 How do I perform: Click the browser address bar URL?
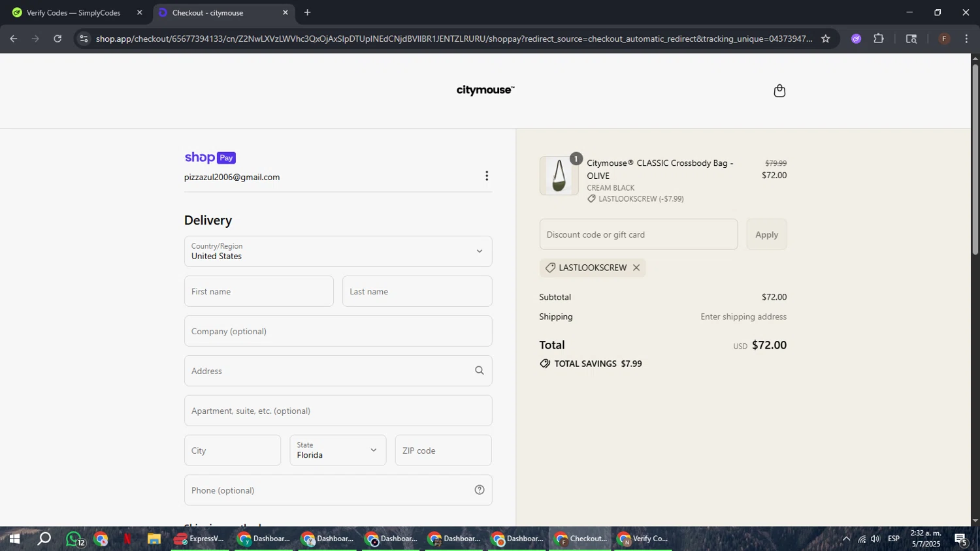pyautogui.click(x=454, y=39)
